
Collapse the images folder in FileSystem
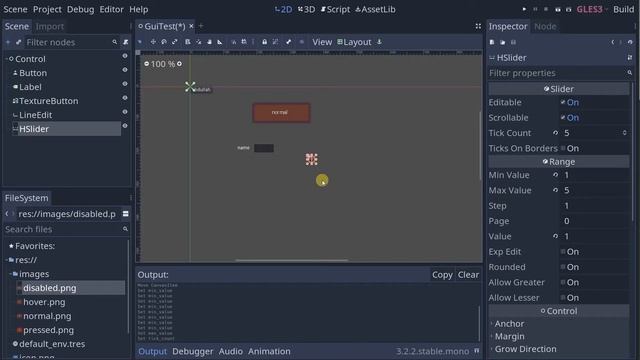[x=10, y=274]
